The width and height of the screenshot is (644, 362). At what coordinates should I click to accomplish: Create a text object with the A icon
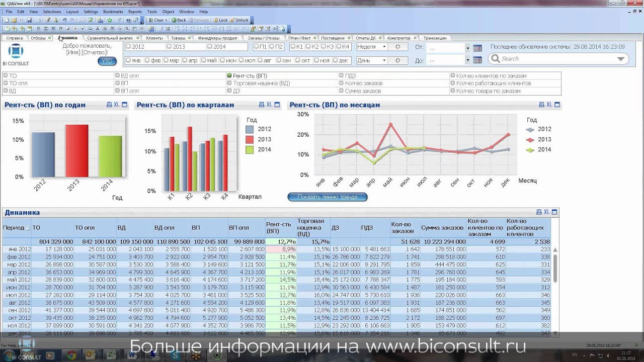coord(97,29)
